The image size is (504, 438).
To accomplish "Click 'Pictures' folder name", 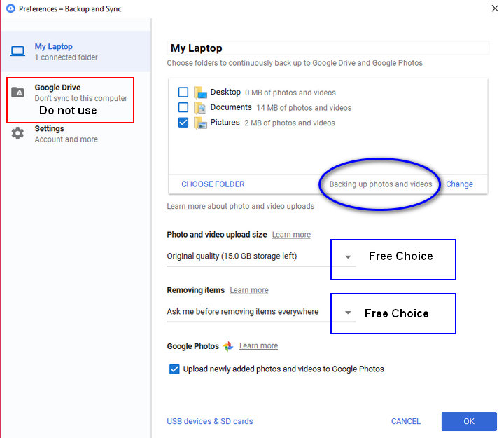I will (x=225, y=123).
